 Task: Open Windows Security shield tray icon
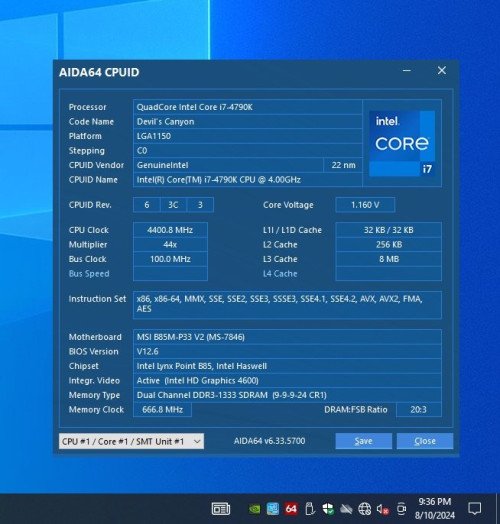point(328,509)
